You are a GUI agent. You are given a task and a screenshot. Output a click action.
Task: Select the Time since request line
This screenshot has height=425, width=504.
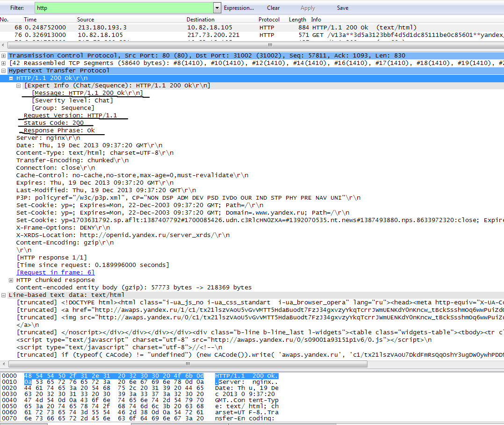pyautogui.click(x=93, y=265)
